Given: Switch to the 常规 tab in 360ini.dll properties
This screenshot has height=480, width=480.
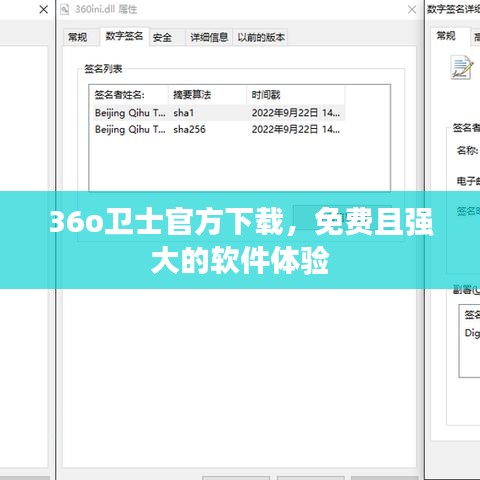Looking at the screenshot, I should pyautogui.click(x=78, y=37).
